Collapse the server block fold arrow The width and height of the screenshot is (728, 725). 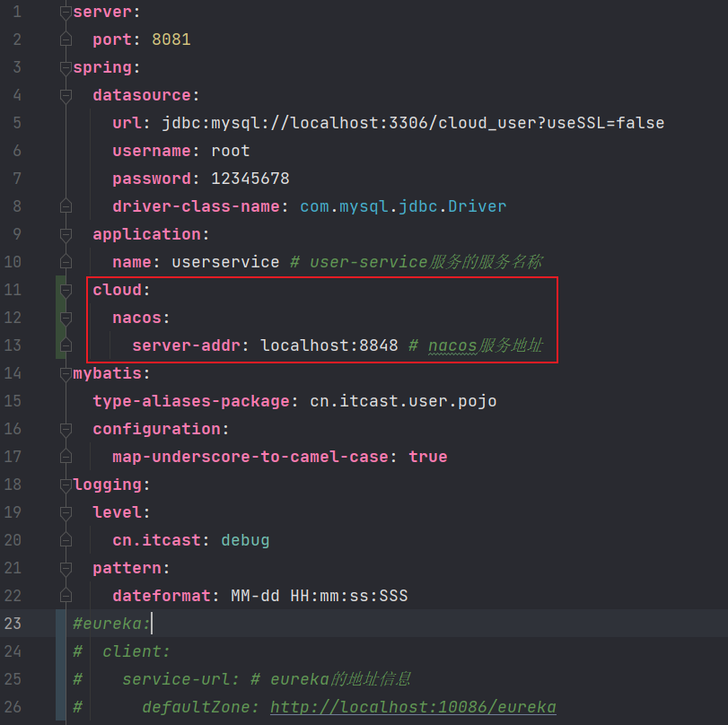[x=66, y=13]
